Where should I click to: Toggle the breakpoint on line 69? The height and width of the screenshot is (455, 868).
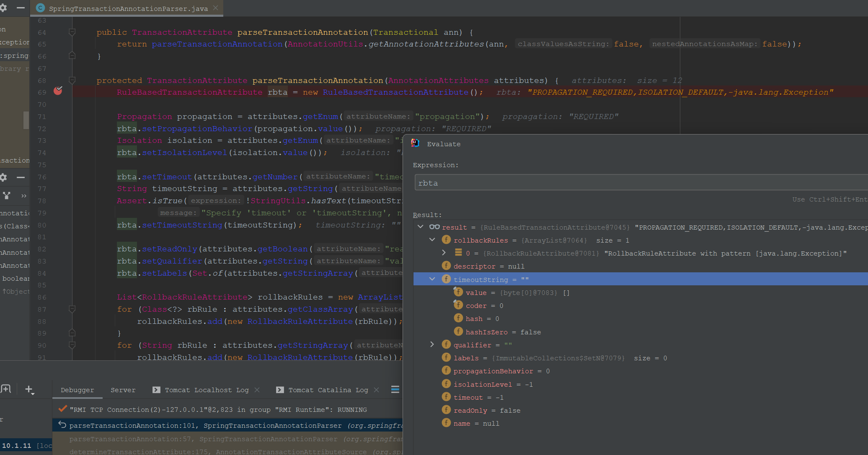click(58, 91)
